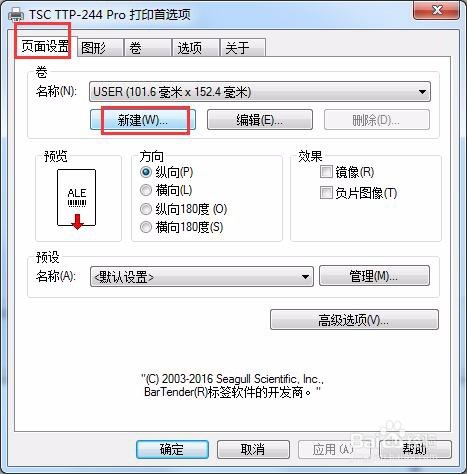Enable the 负片图像(T) negative image checkbox

(326, 193)
